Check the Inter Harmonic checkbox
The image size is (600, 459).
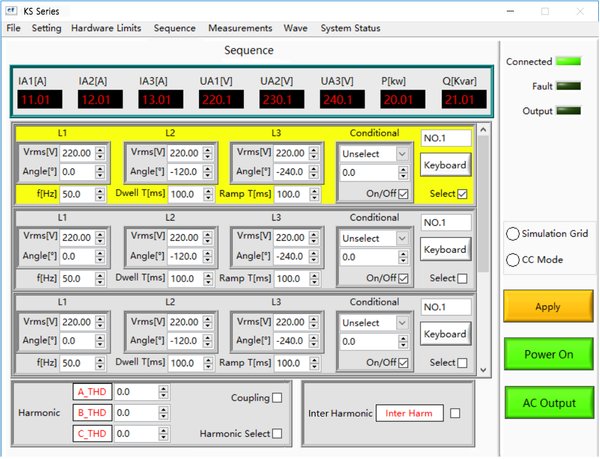455,413
